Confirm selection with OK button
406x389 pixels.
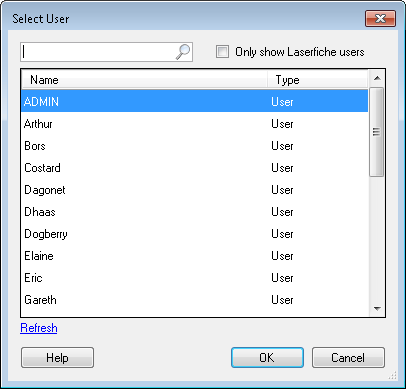[x=267, y=358]
